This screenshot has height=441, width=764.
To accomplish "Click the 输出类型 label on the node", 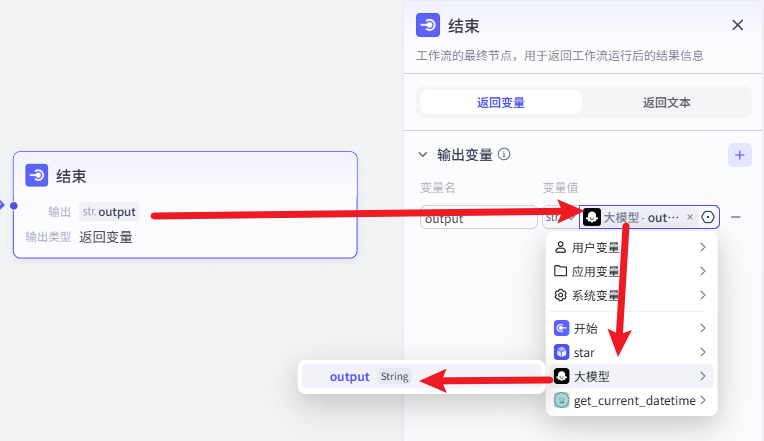I will click(x=48, y=237).
